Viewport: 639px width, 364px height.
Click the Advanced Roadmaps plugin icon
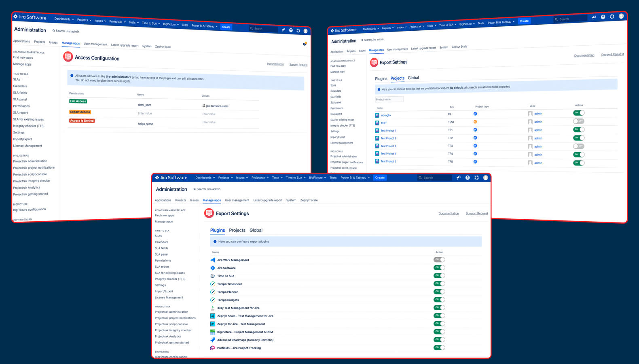click(x=213, y=340)
